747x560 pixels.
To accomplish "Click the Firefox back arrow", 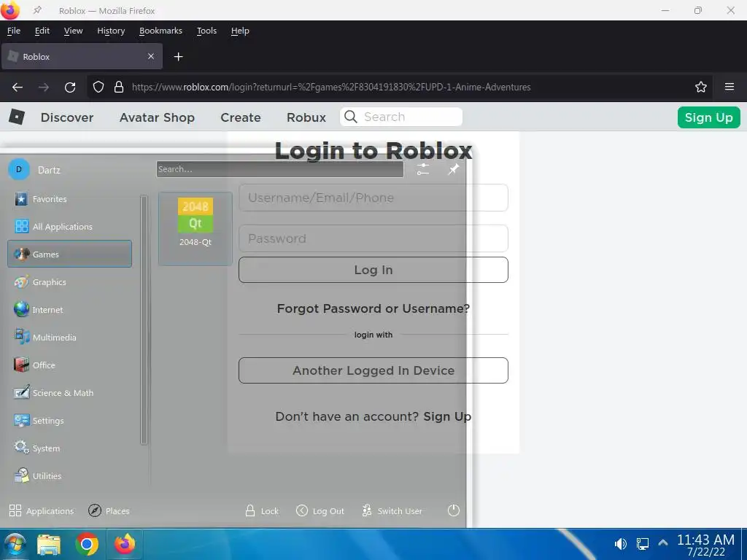I will click(x=18, y=87).
